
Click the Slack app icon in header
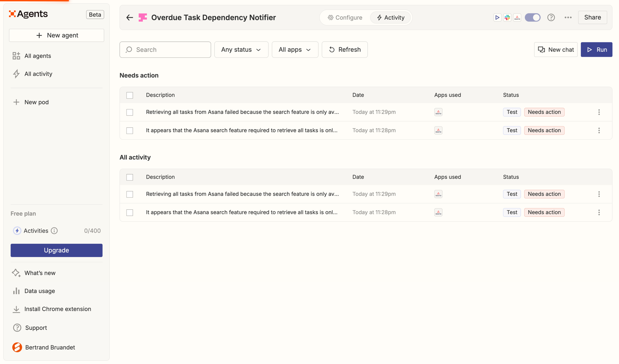[507, 18]
